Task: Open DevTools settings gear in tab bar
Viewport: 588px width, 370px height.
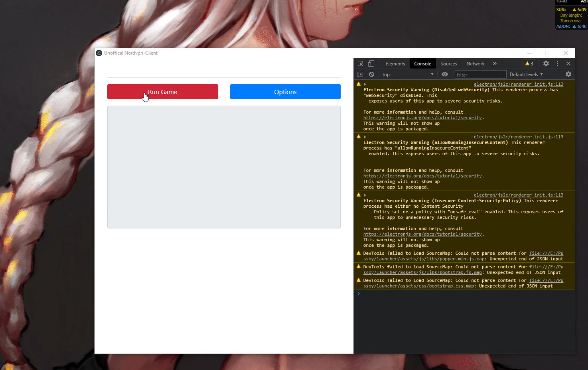Action: click(x=546, y=63)
